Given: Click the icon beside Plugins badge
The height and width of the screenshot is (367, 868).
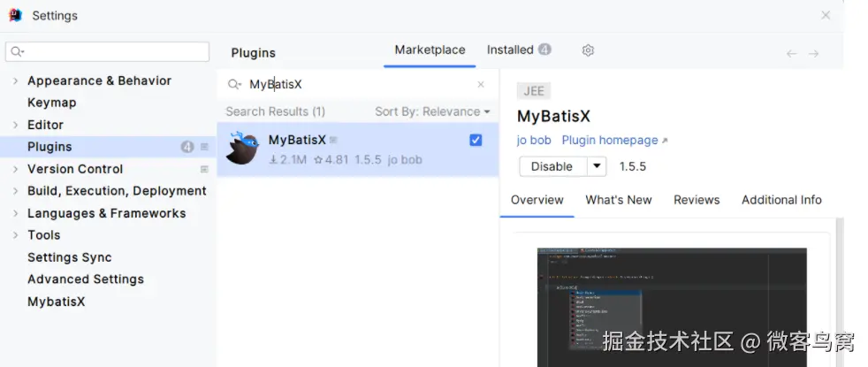Looking at the screenshot, I should coord(204,147).
